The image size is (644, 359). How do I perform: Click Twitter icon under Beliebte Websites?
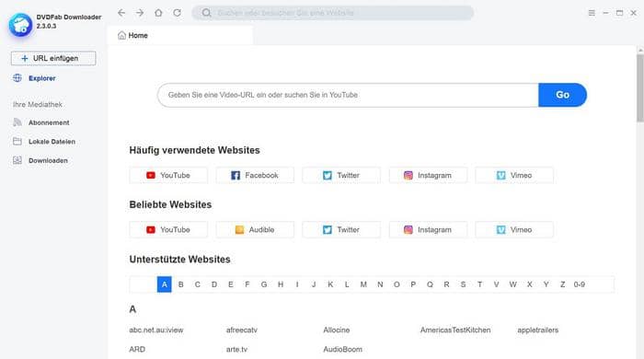(328, 229)
